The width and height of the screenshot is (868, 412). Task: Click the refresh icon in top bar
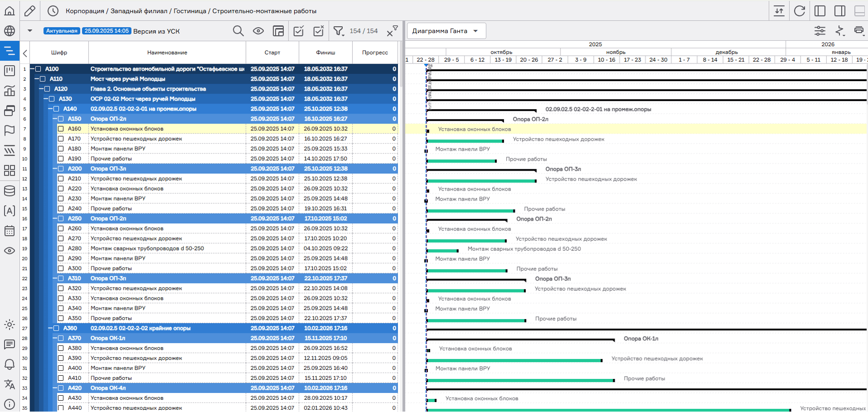tap(800, 11)
